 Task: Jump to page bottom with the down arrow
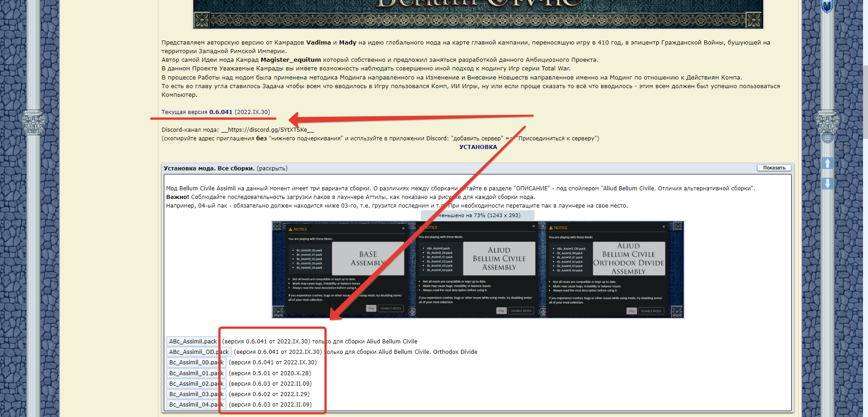pyautogui.click(x=827, y=184)
